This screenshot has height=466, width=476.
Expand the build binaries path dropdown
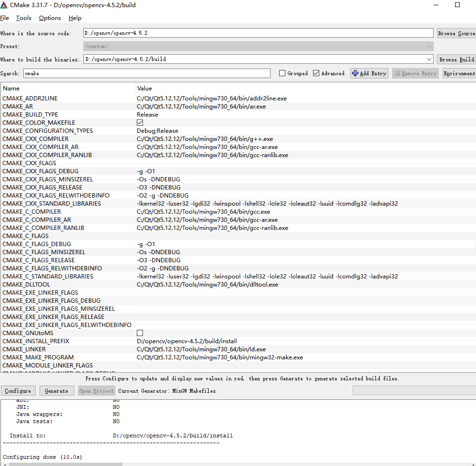pos(429,59)
